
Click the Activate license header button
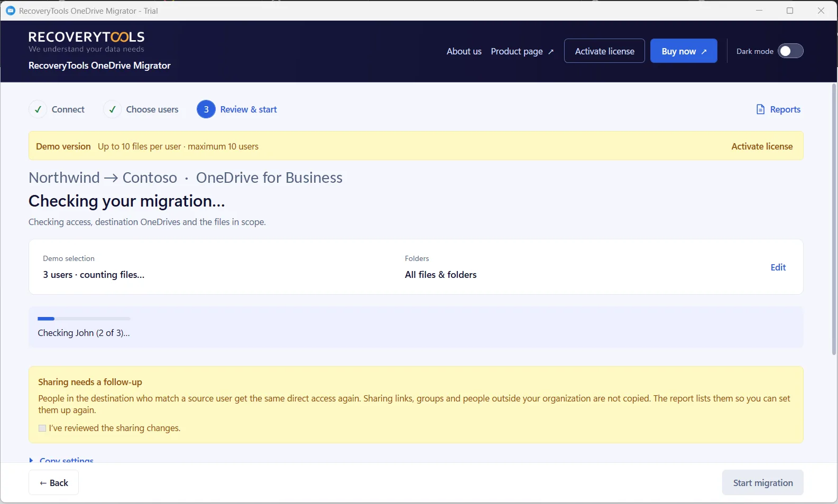(x=604, y=51)
